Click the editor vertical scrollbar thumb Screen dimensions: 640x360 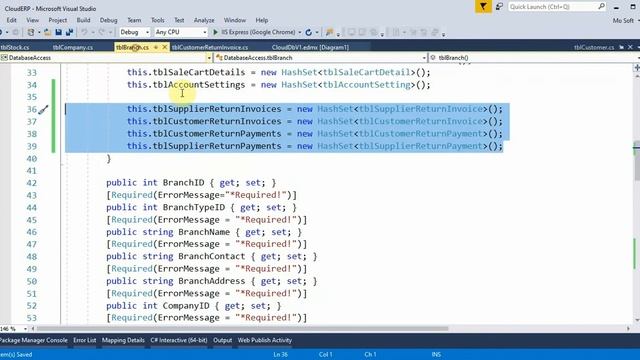636,161
